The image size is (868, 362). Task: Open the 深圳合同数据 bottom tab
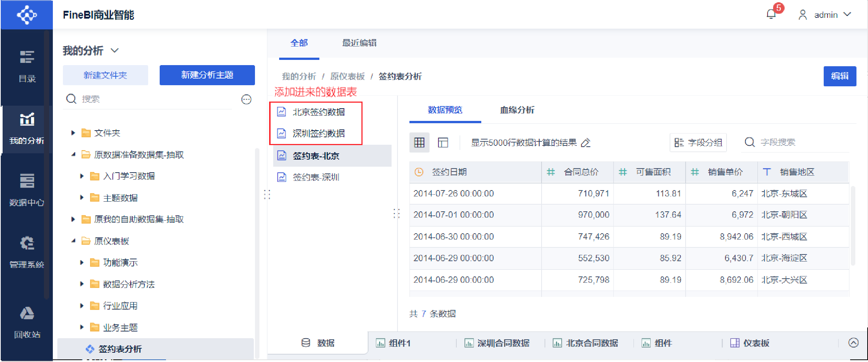[x=497, y=343]
